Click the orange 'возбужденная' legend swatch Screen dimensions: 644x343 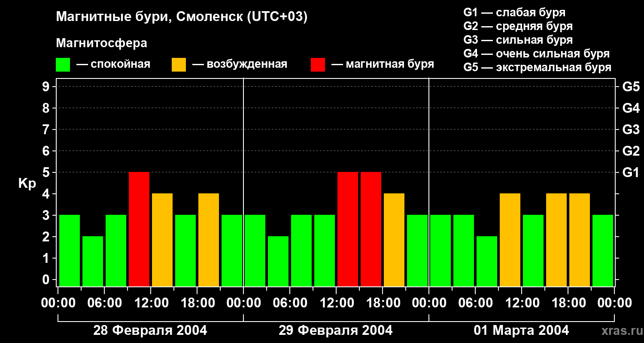click(x=179, y=65)
